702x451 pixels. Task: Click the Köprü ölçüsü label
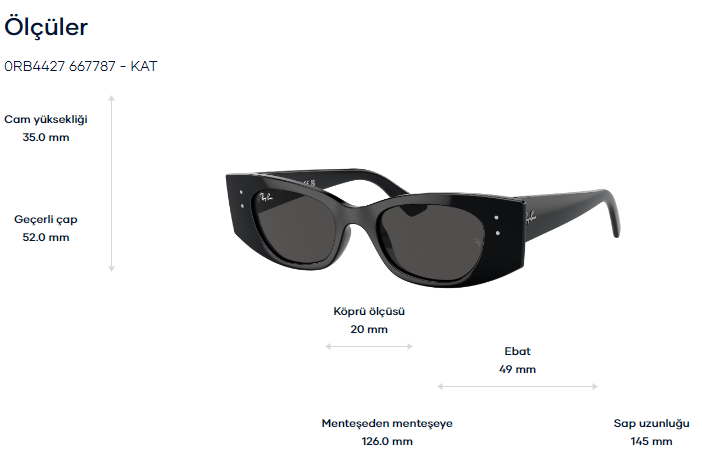point(369,312)
